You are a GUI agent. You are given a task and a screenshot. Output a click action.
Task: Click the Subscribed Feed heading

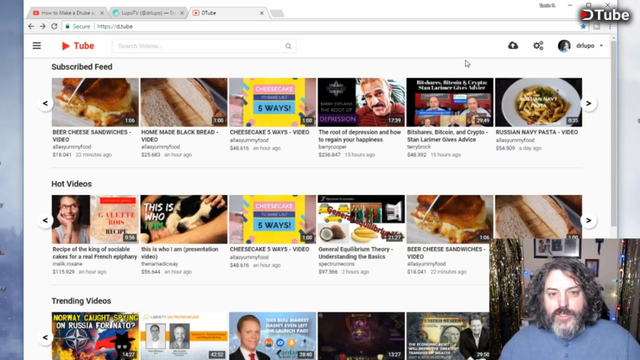point(82,67)
